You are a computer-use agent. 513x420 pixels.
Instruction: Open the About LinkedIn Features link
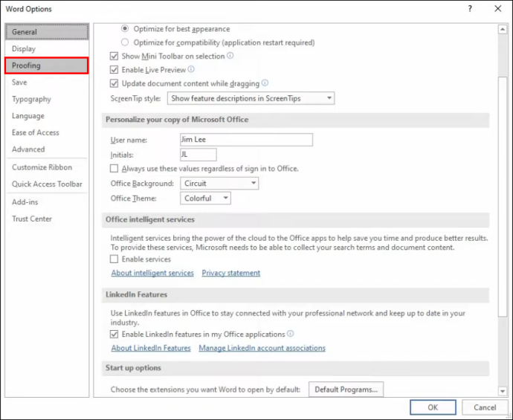tap(151, 348)
